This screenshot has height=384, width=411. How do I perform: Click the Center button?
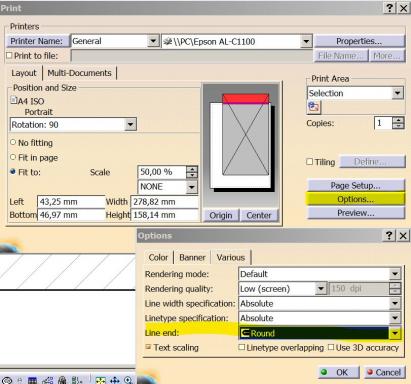point(259,215)
